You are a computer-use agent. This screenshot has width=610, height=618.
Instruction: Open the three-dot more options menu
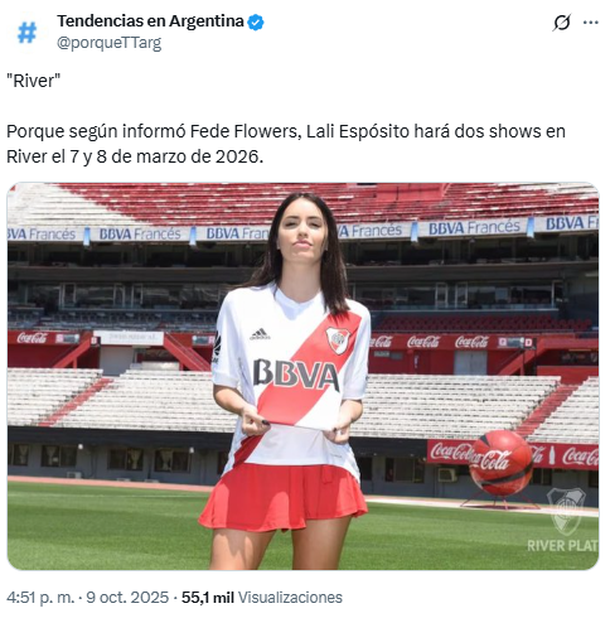click(591, 22)
